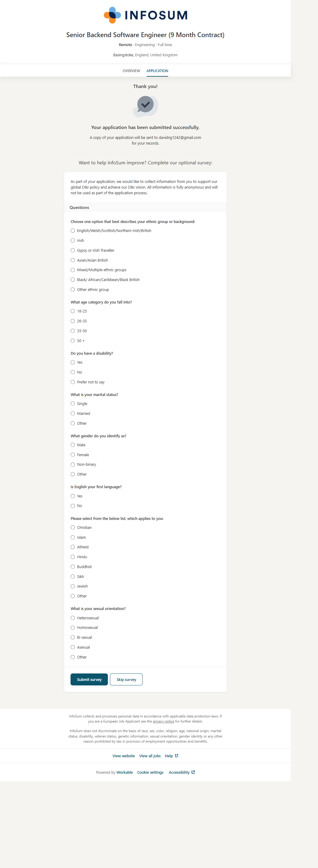Image resolution: width=318 pixels, height=868 pixels.
Task: Click the InfoSum logo icon
Action: [112, 15]
